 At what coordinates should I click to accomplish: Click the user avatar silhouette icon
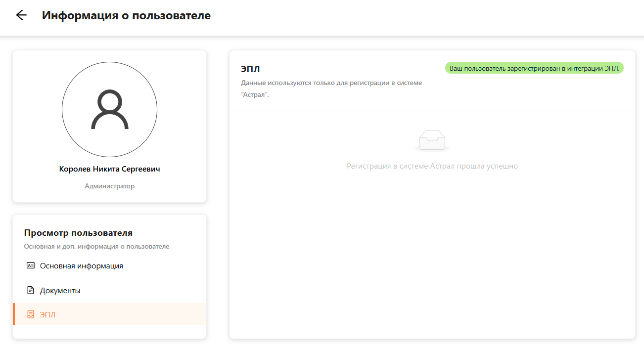(109, 110)
